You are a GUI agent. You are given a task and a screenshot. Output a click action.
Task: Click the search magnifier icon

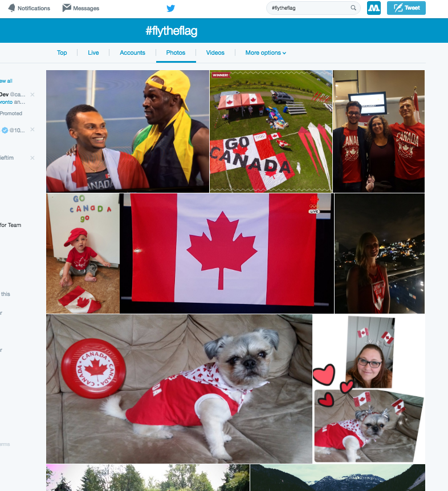coord(353,8)
